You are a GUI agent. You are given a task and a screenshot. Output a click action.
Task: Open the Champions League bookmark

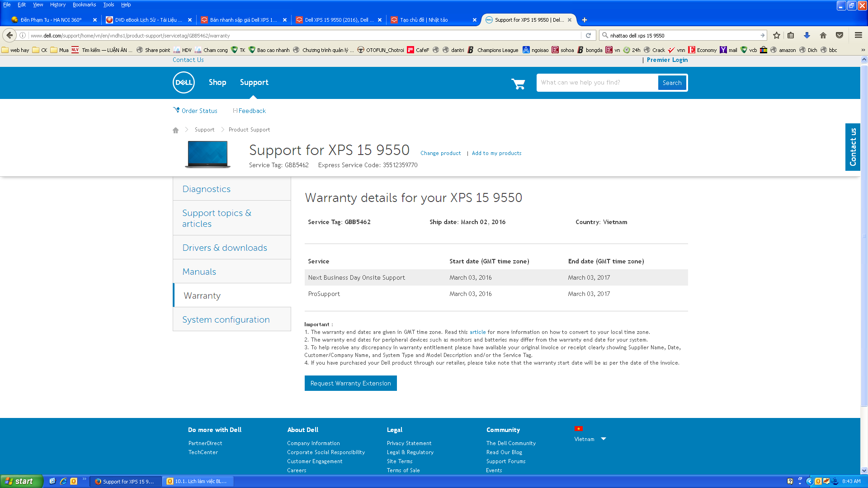tap(493, 50)
